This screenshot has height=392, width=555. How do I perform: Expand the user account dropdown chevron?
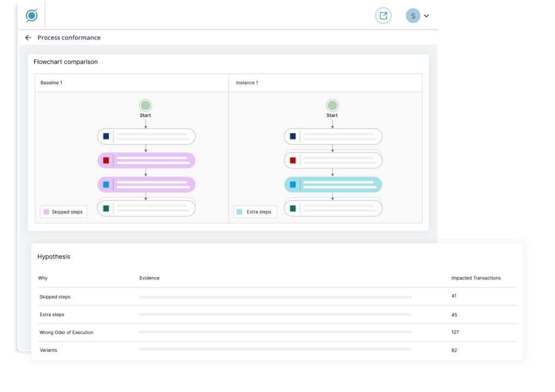click(427, 16)
